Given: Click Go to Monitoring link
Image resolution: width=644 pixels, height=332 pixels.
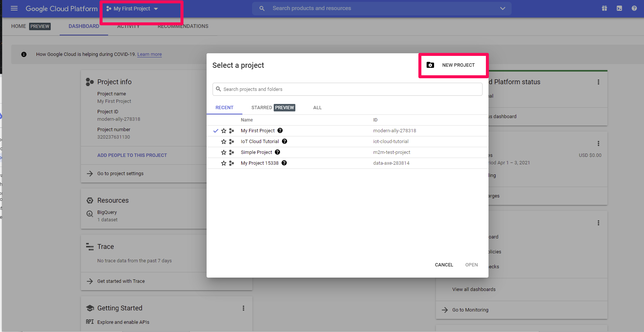Looking at the screenshot, I should point(470,310).
